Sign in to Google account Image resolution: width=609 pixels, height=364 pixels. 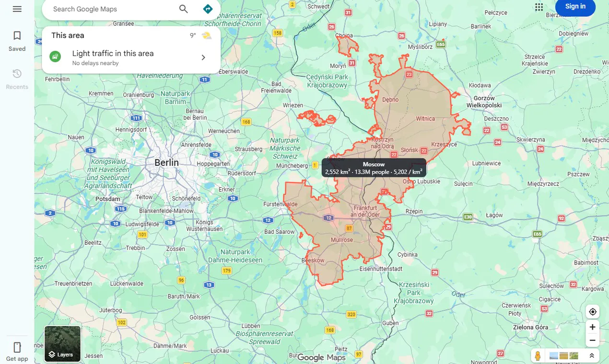pos(575,7)
